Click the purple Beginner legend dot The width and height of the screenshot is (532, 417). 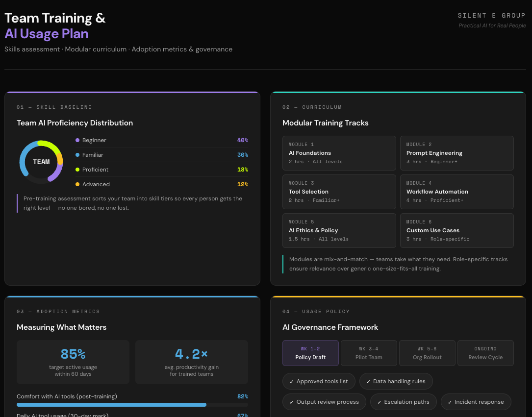77,140
